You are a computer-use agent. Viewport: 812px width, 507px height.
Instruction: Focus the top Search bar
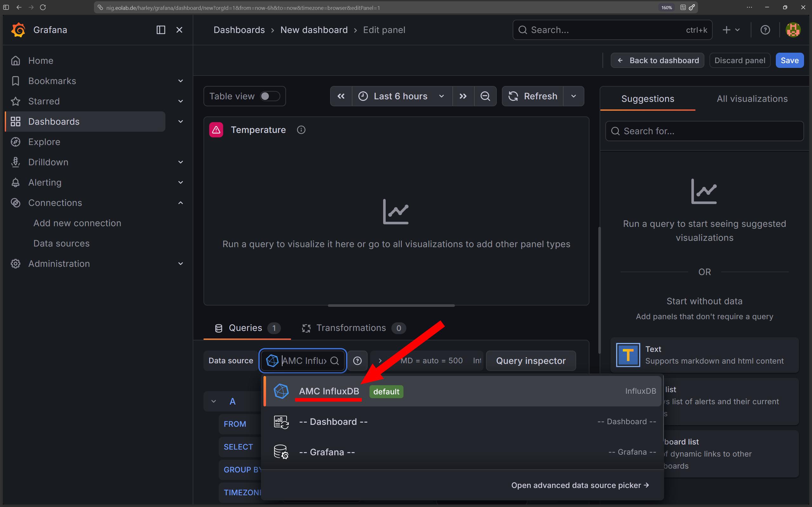(612, 30)
